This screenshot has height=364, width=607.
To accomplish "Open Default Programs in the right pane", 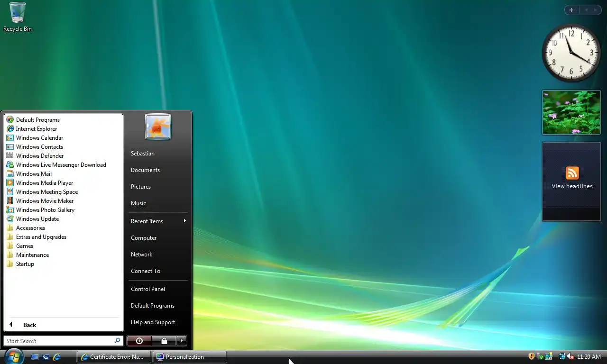I will click(x=158, y=306).
